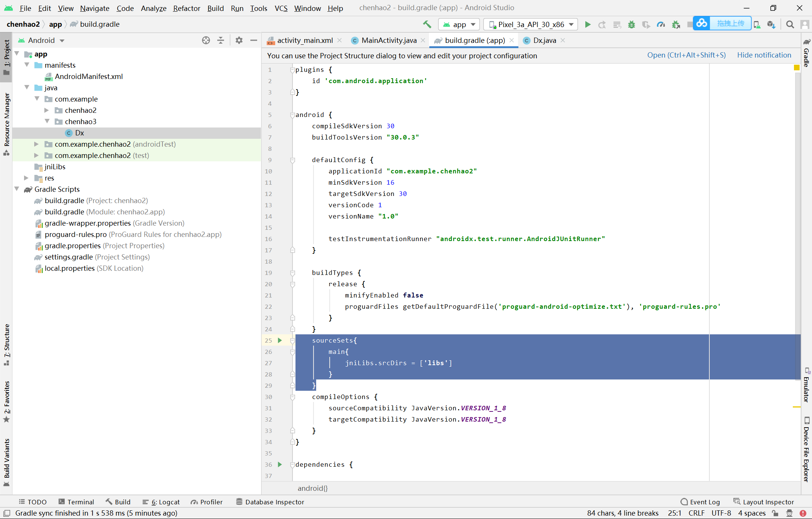This screenshot has height=519, width=812.
Task: Open the Pixel_3a_API_30_x86 device selector
Action: tap(530, 24)
